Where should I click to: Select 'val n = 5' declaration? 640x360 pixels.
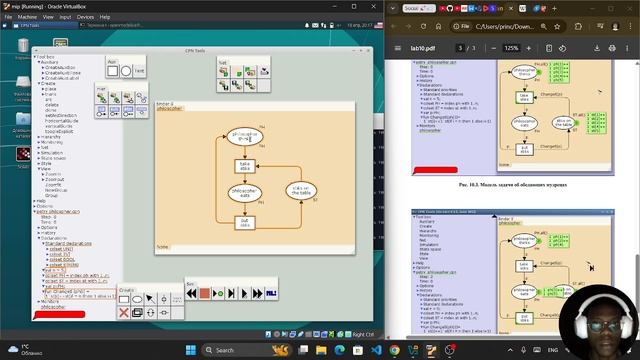(x=55, y=270)
